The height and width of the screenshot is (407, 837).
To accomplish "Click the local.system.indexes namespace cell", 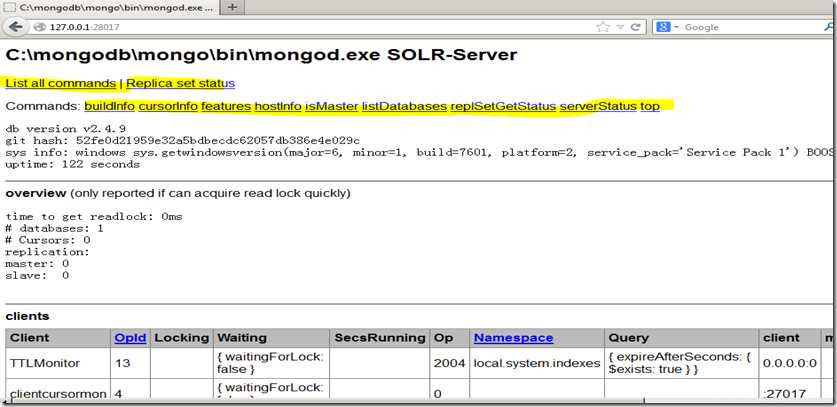I will coord(537,363).
